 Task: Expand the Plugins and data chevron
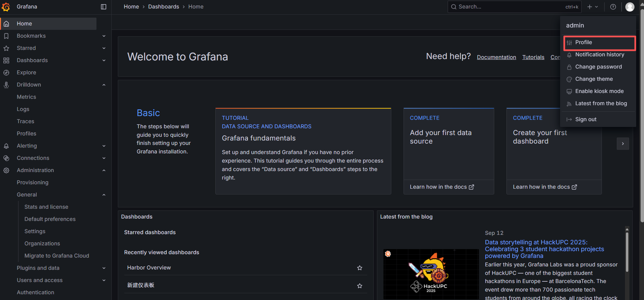[104, 268]
